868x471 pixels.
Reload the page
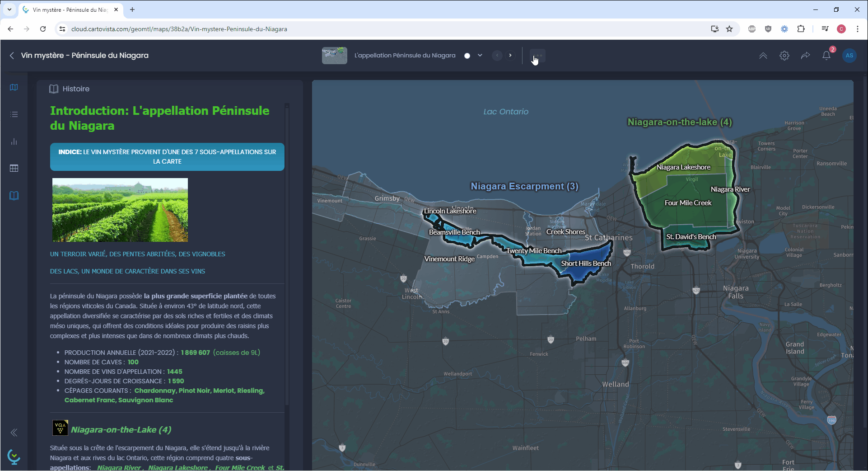point(43,29)
